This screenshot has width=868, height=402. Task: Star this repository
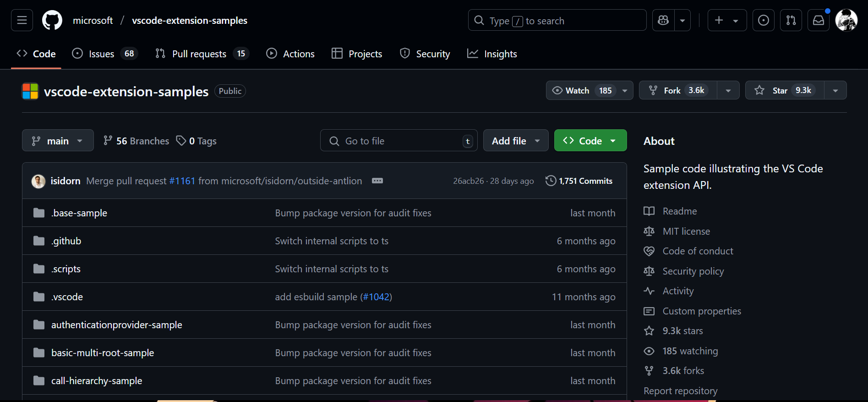pos(785,90)
